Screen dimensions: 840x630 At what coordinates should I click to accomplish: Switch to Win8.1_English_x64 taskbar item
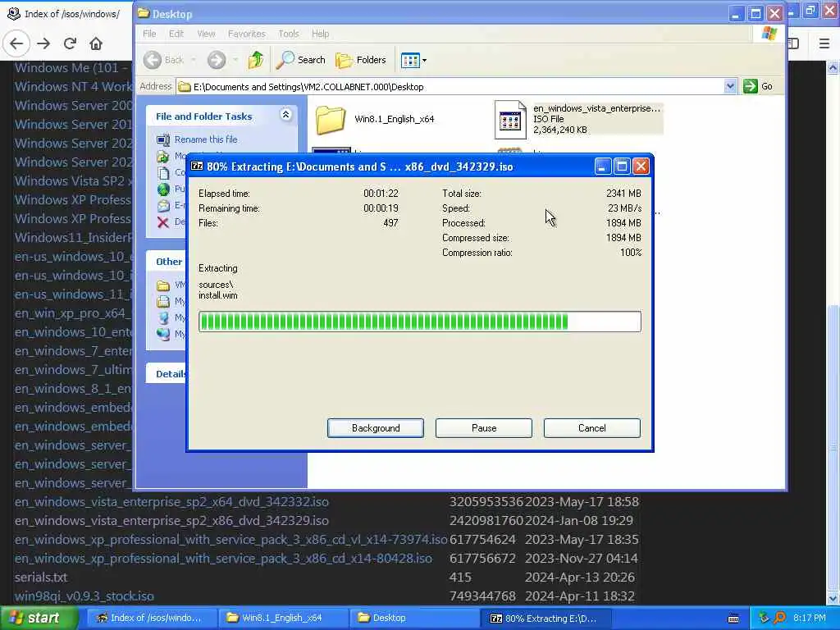point(281,619)
